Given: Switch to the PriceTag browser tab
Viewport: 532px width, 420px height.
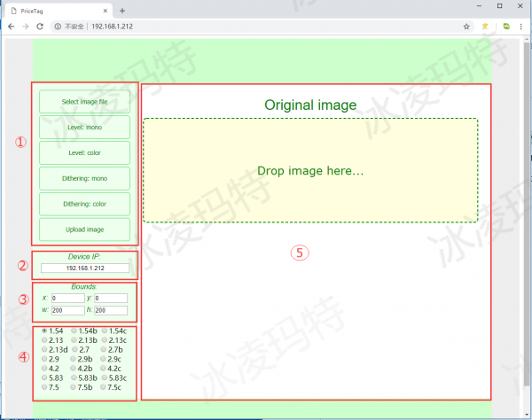Looking at the screenshot, I should coord(53,10).
